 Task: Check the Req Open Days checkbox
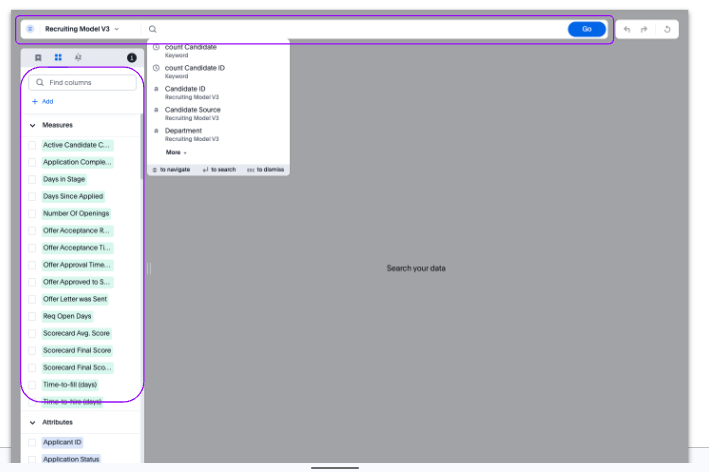(32, 316)
